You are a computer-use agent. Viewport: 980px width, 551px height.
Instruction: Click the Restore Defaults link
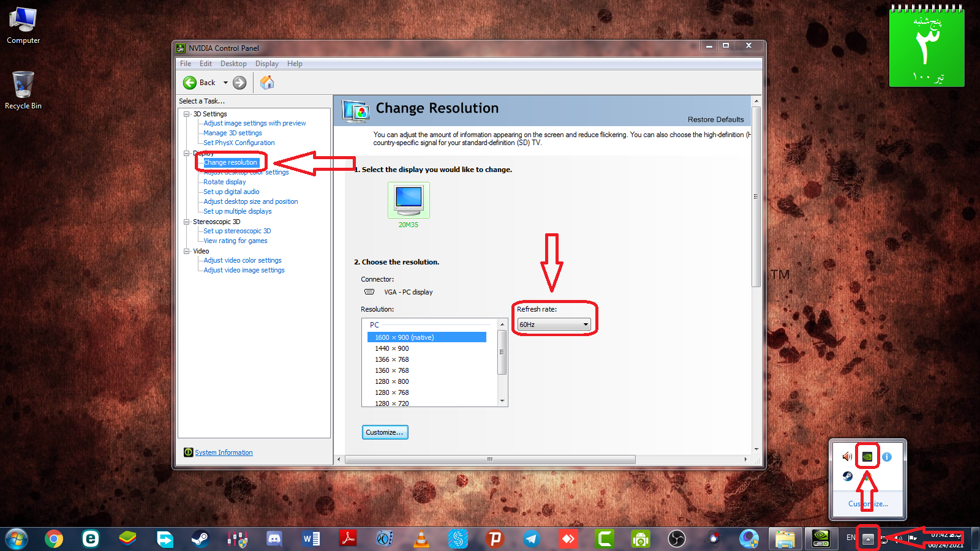[x=715, y=119]
